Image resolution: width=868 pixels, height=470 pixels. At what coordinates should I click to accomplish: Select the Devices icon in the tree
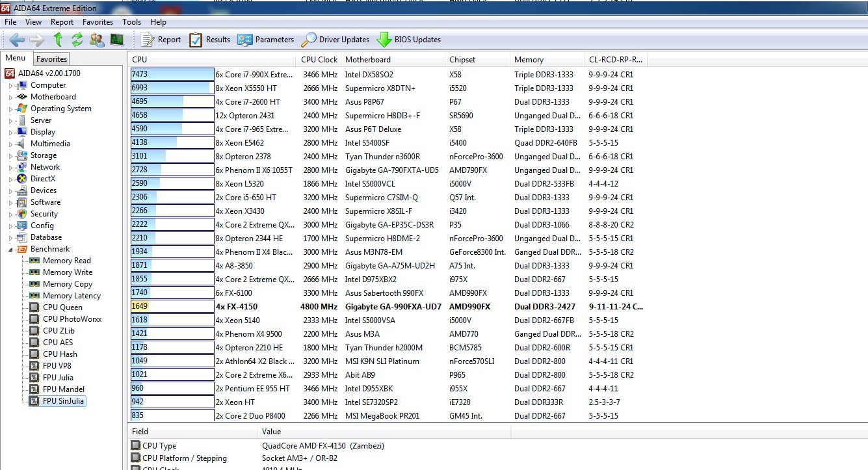pos(22,190)
